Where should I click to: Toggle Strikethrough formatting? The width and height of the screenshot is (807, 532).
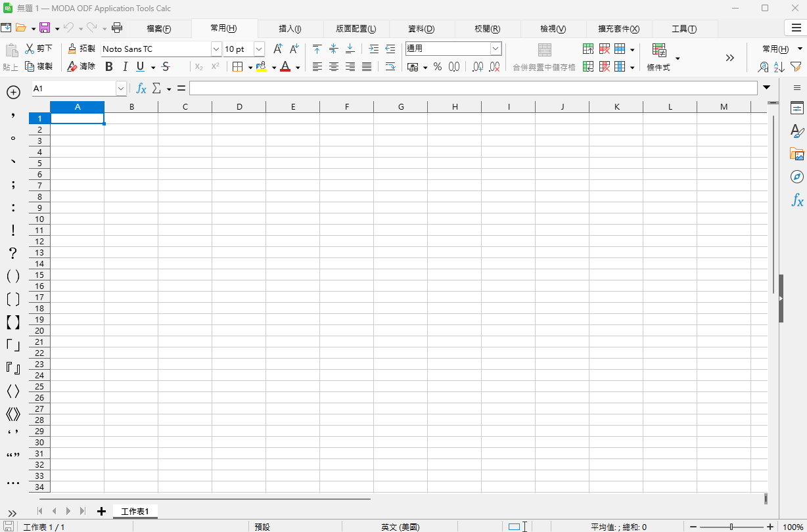166,66
